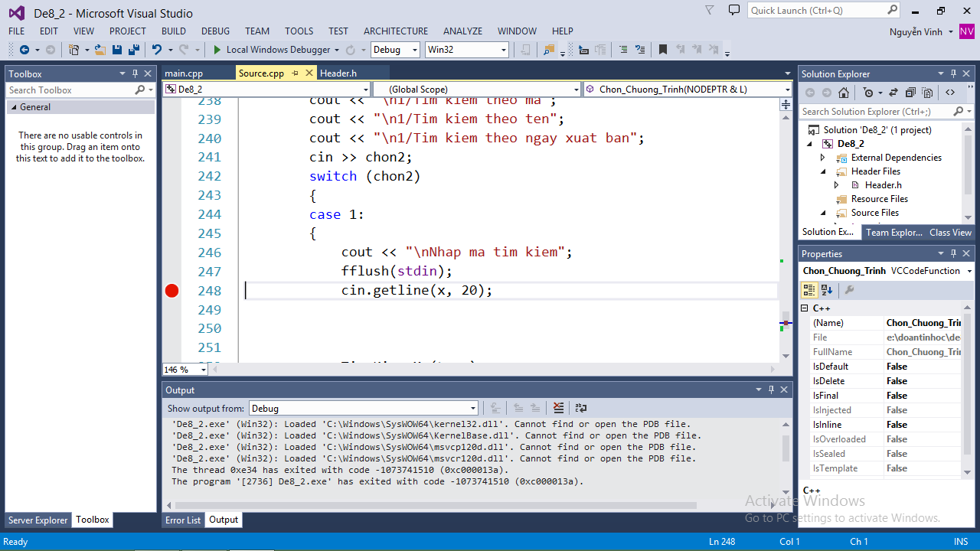Expand the External Dependencies tree node
The height and width of the screenshot is (551, 980).
[x=823, y=158]
